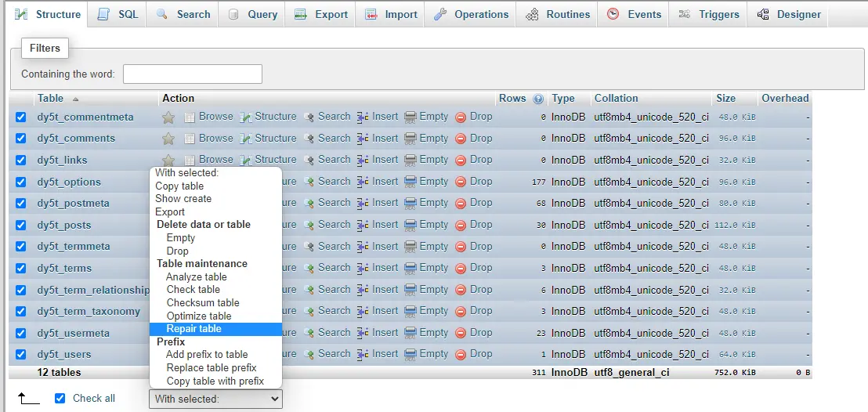Image resolution: width=868 pixels, height=412 pixels.
Task: Uncheck the dy5t_postmeta table checkbox
Action: tap(21, 203)
